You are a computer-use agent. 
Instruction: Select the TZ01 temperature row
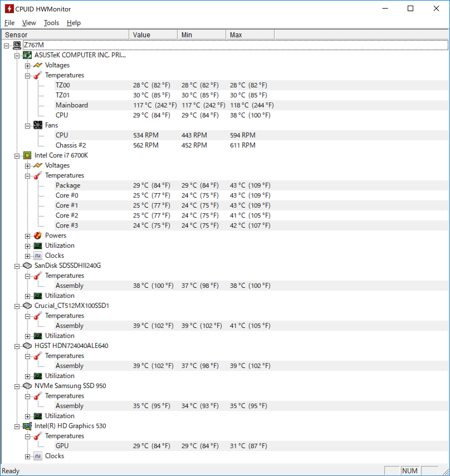252,95
